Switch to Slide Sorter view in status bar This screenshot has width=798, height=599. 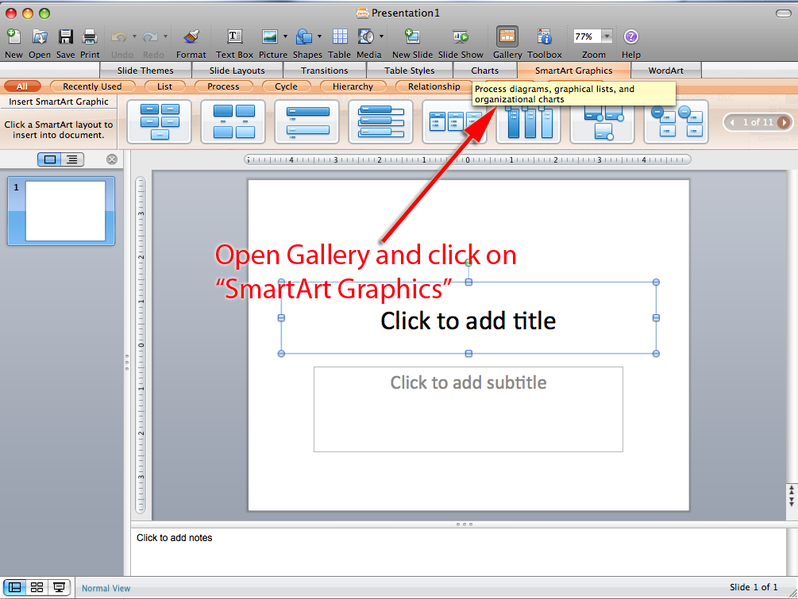37,587
